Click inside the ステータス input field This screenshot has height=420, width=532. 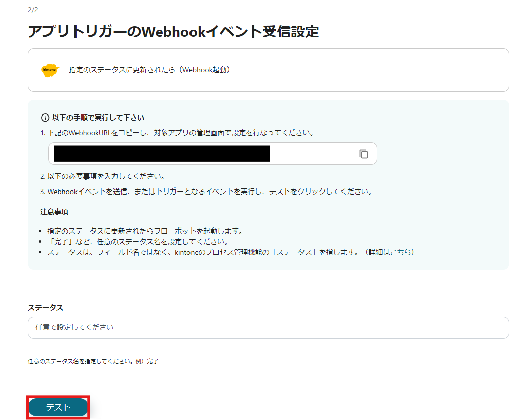[x=268, y=328]
